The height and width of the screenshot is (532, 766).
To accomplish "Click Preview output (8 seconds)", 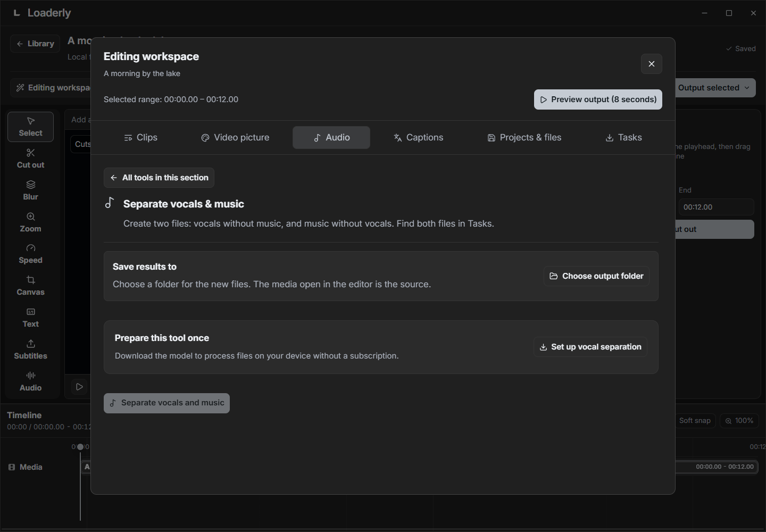I will tap(598, 99).
